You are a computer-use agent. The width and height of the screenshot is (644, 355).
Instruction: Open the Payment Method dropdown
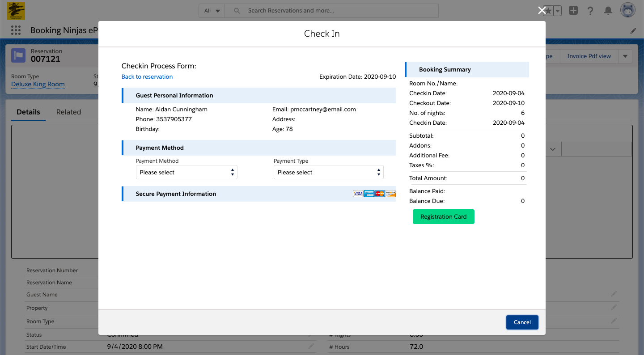click(x=186, y=172)
